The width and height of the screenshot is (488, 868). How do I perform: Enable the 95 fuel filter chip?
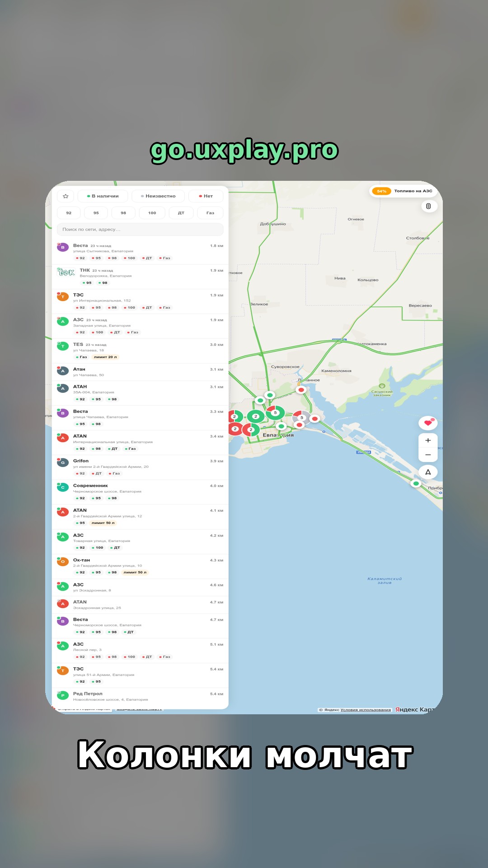click(x=96, y=213)
